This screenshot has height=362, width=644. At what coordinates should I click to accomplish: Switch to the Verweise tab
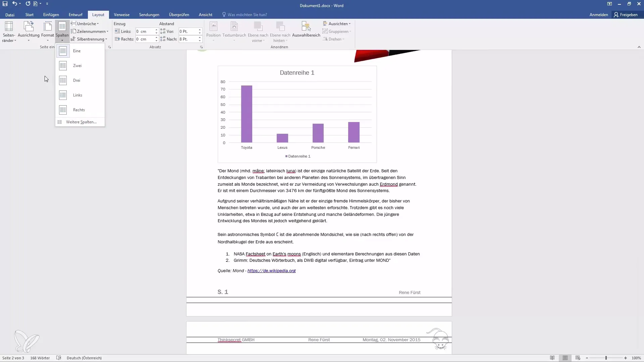point(122,15)
